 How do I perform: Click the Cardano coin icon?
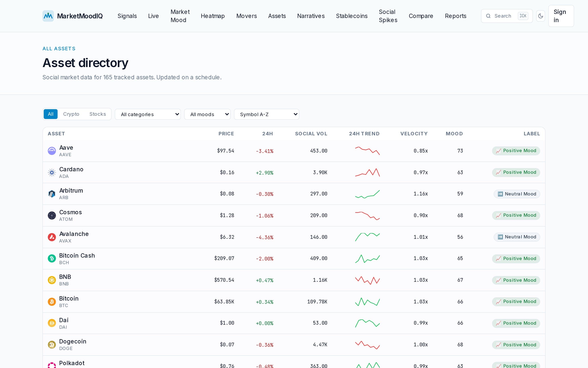pyautogui.click(x=52, y=173)
